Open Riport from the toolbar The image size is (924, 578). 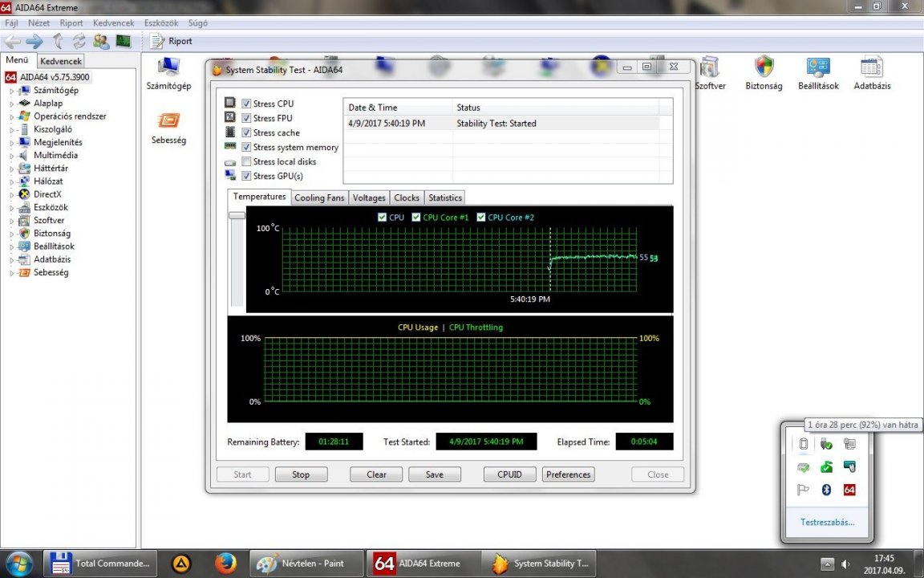pyautogui.click(x=171, y=41)
